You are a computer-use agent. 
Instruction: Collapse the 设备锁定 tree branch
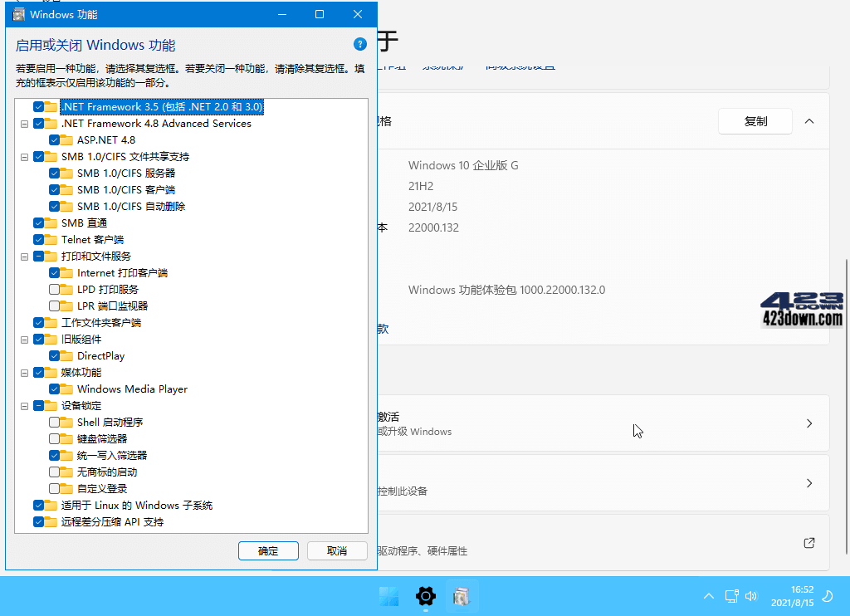[24, 405]
